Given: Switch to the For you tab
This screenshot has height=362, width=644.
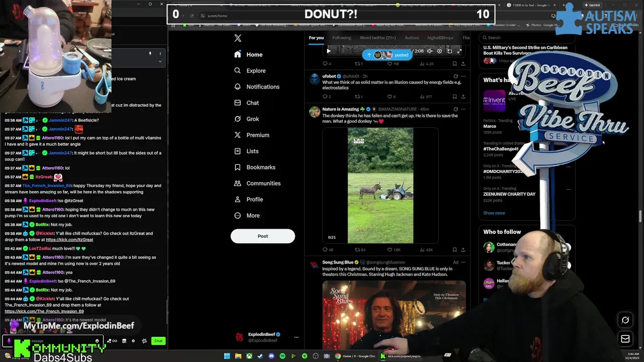Looking at the screenshot, I should pos(316,38).
